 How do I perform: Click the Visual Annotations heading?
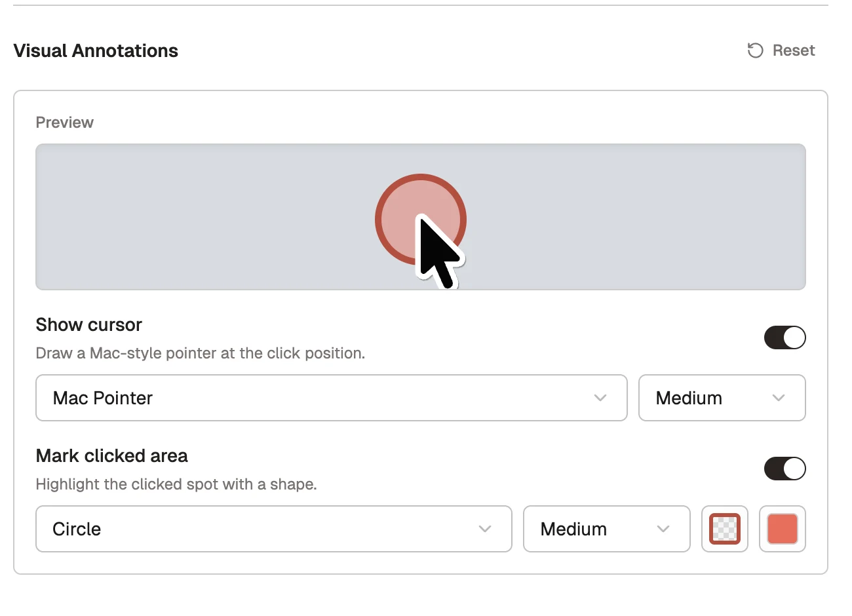click(x=96, y=51)
